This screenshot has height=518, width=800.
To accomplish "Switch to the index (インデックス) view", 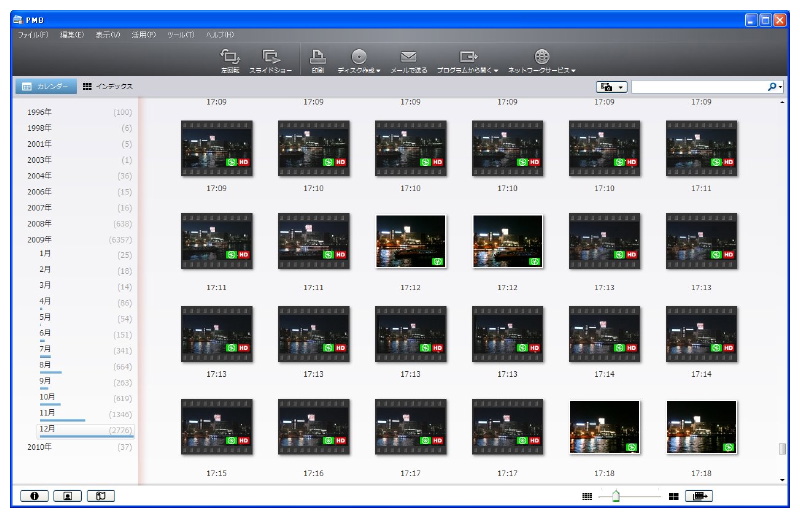I will click(x=107, y=87).
